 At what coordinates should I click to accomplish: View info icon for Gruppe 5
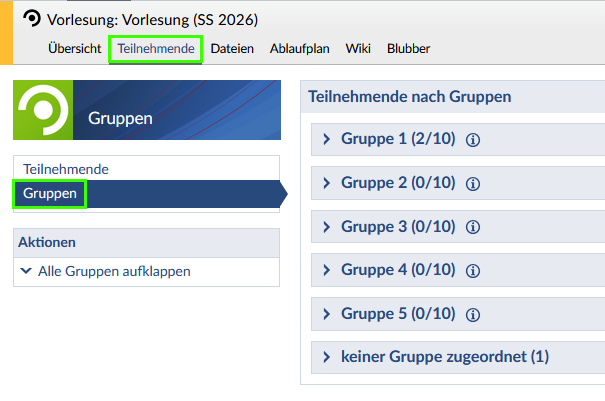pos(474,315)
